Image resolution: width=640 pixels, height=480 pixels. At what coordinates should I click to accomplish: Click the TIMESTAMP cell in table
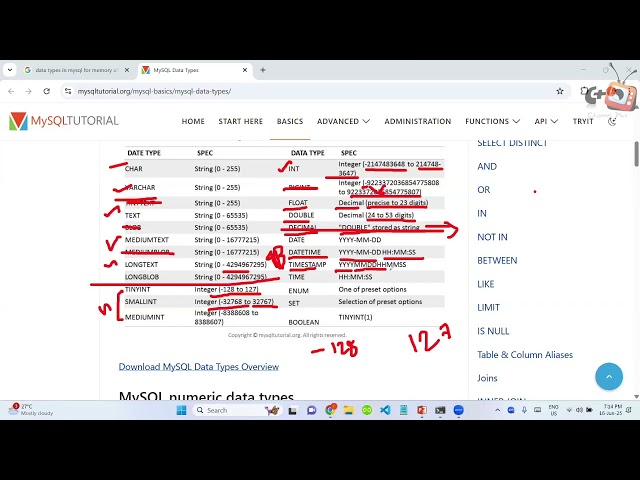pyautogui.click(x=307, y=264)
